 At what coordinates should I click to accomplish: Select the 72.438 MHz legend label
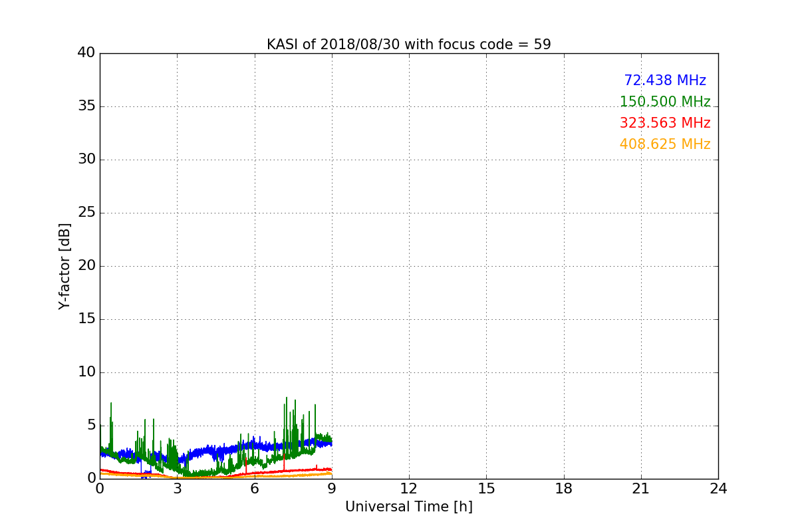pos(665,80)
